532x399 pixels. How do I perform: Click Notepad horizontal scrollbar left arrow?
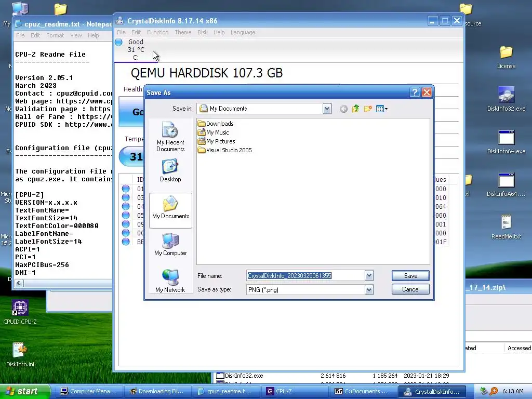coord(19,283)
